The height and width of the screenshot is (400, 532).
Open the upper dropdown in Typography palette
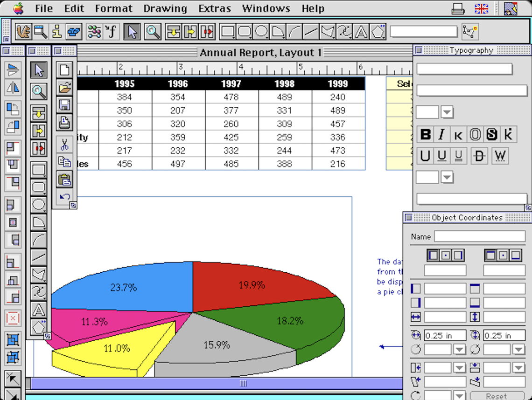click(447, 112)
